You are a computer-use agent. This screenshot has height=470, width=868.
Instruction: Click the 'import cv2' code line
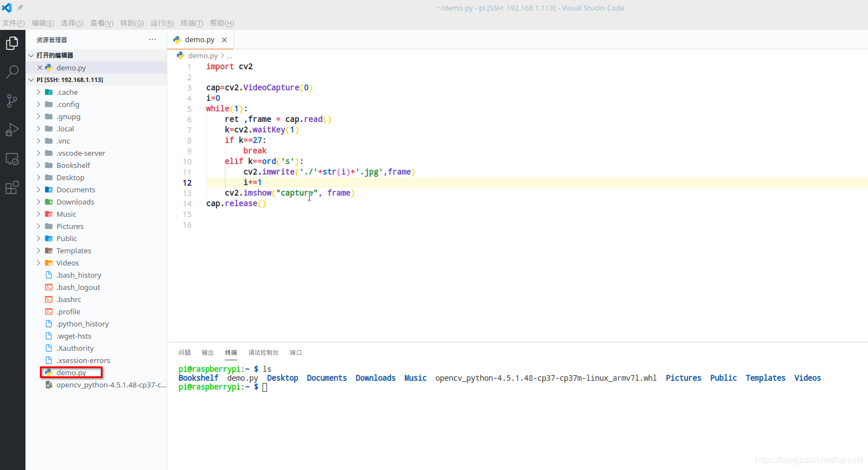tap(229, 67)
